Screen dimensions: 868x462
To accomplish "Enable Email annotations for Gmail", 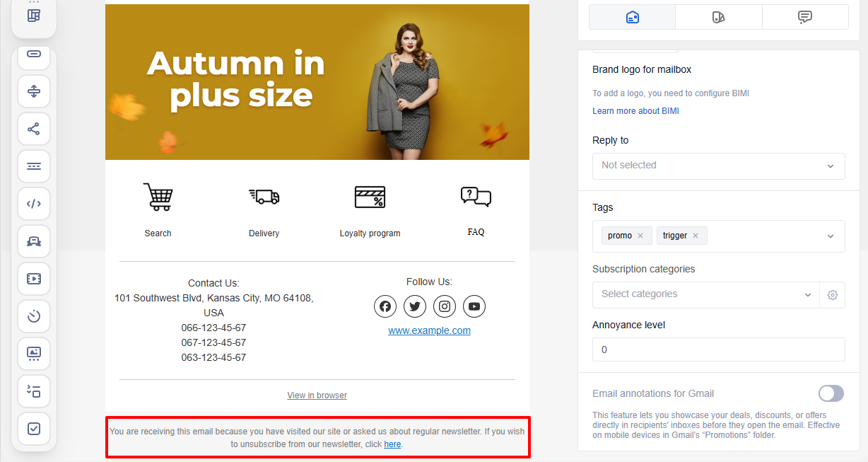I will click(831, 393).
